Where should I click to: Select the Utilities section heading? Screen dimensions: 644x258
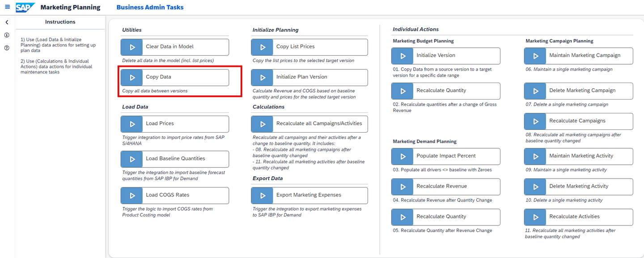tap(132, 30)
